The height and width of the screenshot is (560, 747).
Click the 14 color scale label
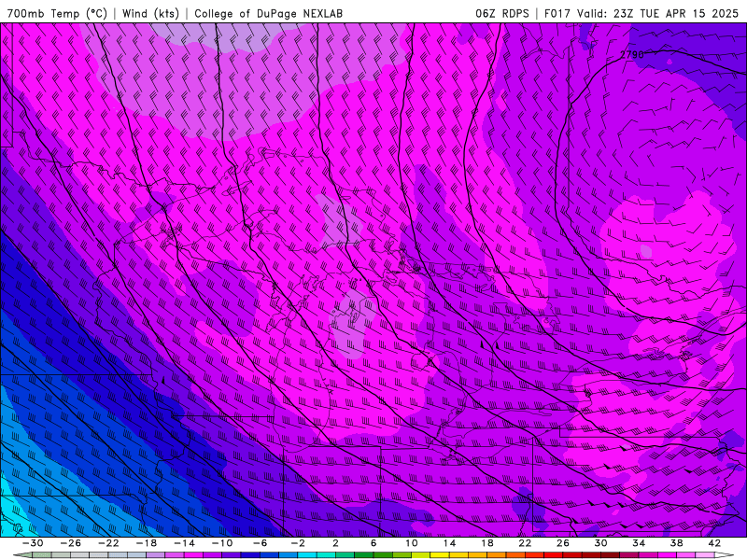tap(449, 543)
